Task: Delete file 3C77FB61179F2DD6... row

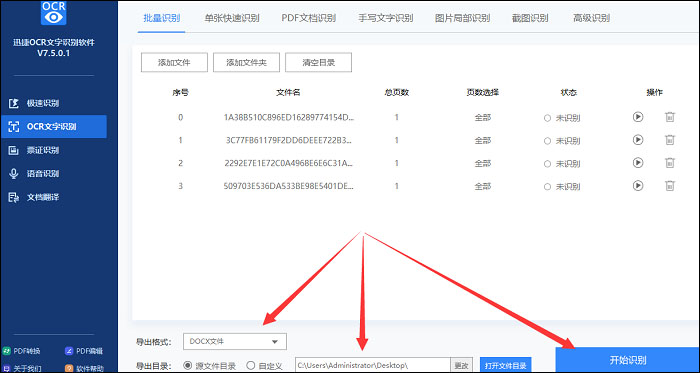Action: (670, 140)
